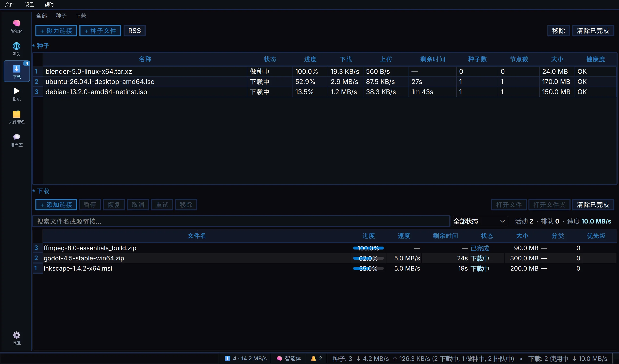This screenshot has height=364, width=619.
Task: Sort torrents by 进度 column header
Action: pyautogui.click(x=310, y=59)
